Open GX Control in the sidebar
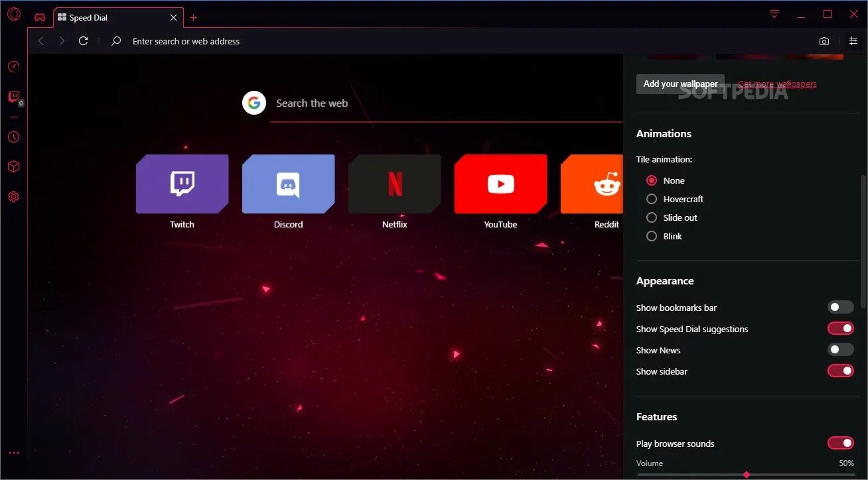 pos(13,66)
